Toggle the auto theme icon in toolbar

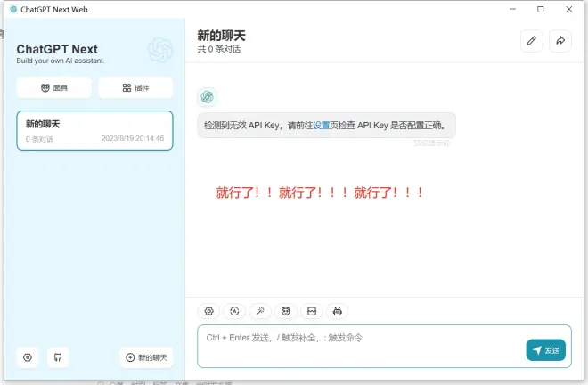[x=234, y=311]
